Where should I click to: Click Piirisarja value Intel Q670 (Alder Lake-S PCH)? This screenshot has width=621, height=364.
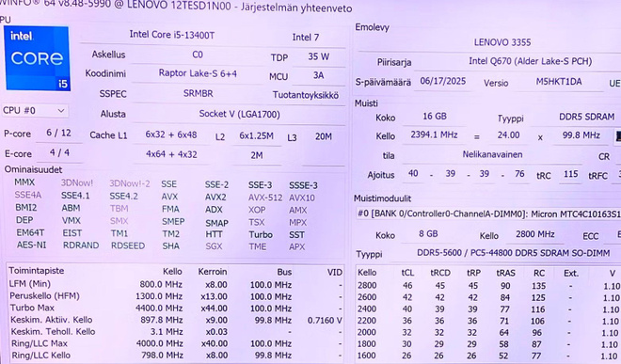click(531, 61)
